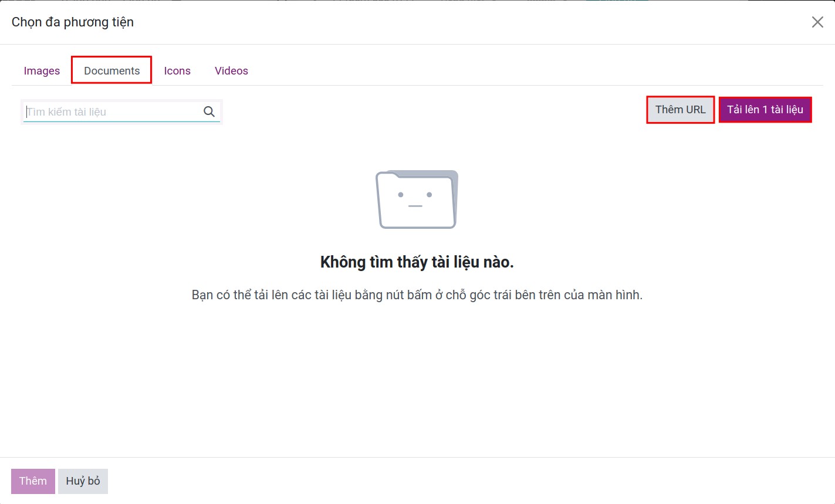Go to the Videos tab
835x504 pixels.
[231, 70]
